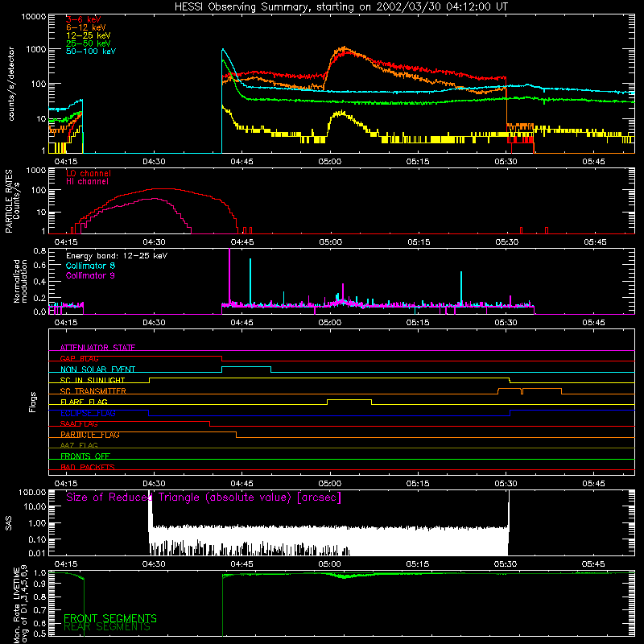Click the 0.8 y-axis value of modulation plot
The width and height of the screenshot is (644, 644).
tap(39, 250)
